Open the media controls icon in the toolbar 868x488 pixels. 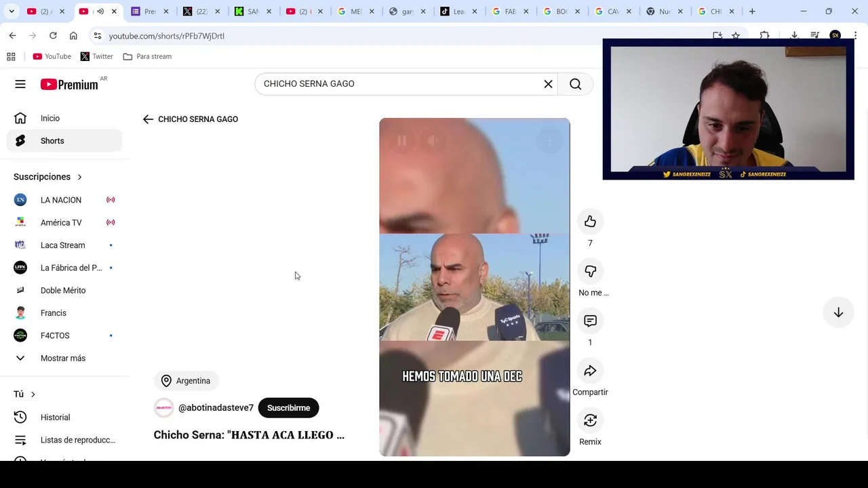pos(815,35)
